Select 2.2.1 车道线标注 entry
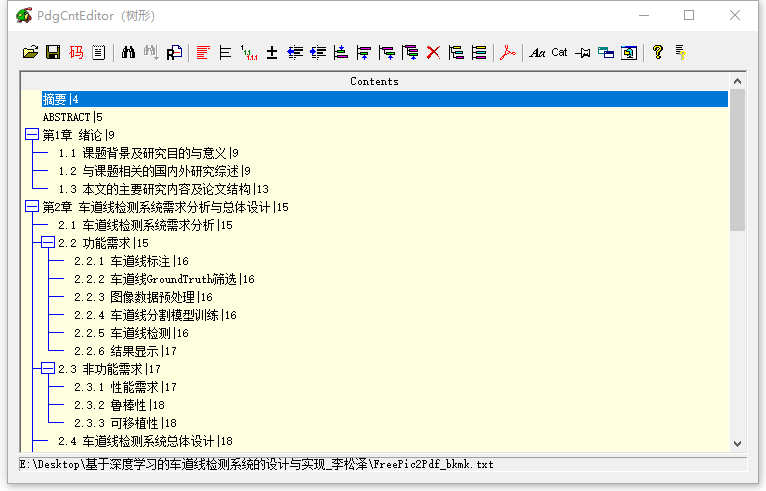 (x=131, y=261)
